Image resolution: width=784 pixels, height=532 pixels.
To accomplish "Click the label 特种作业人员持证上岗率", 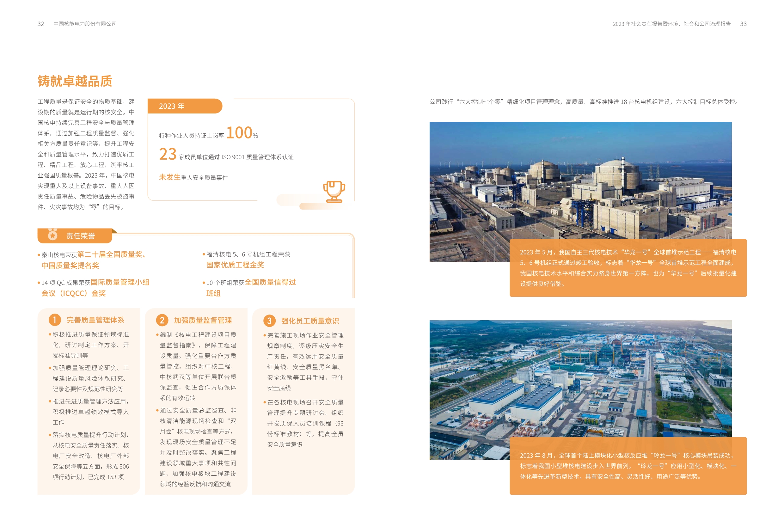I will tap(191, 136).
